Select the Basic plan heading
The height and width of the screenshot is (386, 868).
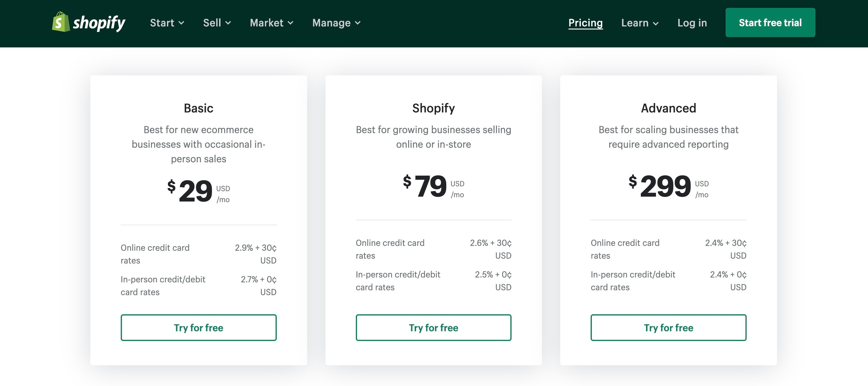pos(199,108)
